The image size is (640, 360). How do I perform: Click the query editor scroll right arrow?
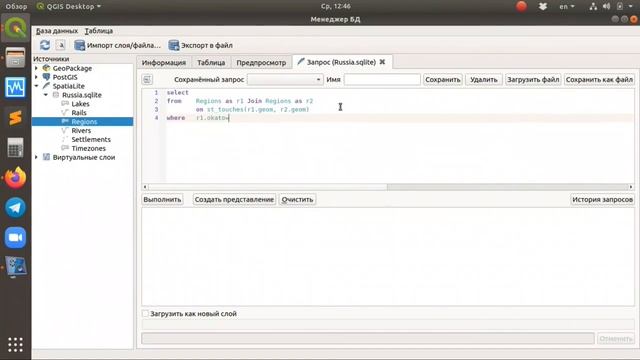pyautogui.click(x=631, y=187)
